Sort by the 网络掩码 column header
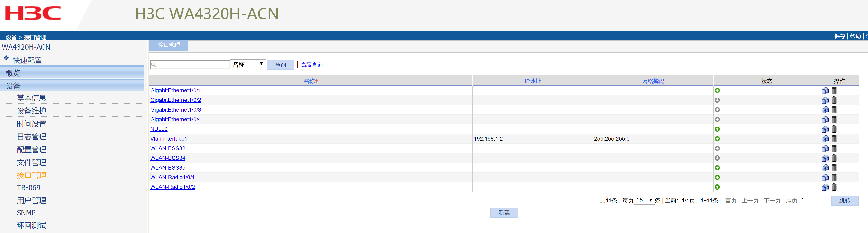The width and height of the screenshot is (868, 233). click(653, 81)
